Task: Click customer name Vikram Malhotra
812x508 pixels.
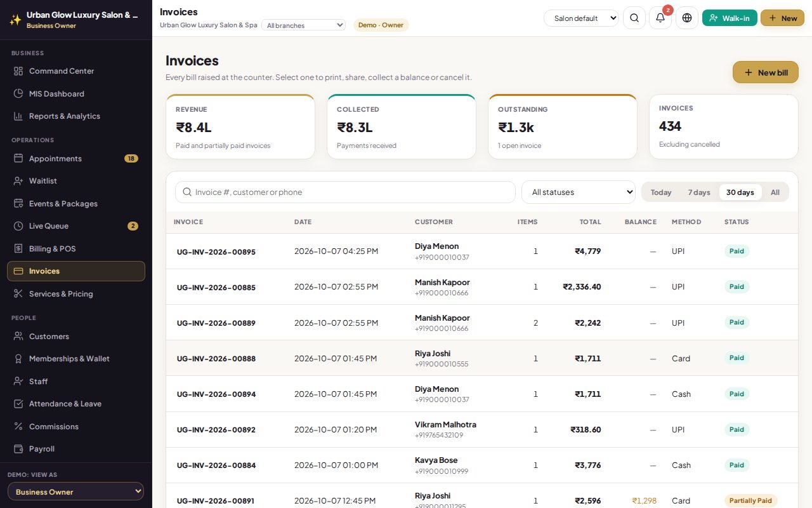Action: tap(445, 424)
